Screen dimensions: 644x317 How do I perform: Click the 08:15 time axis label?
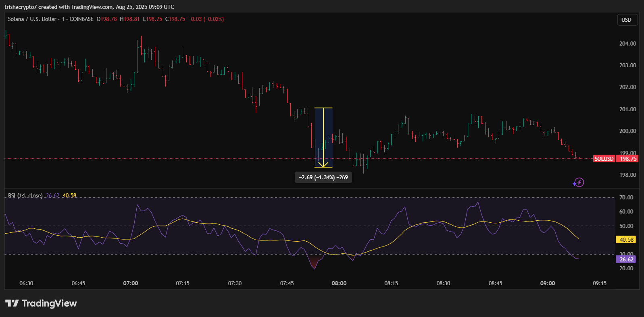tap(391, 283)
